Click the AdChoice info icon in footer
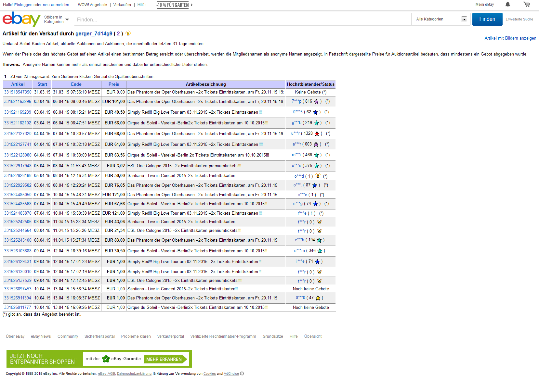Viewport: 539px width, 392px height. click(x=242, y=373)
